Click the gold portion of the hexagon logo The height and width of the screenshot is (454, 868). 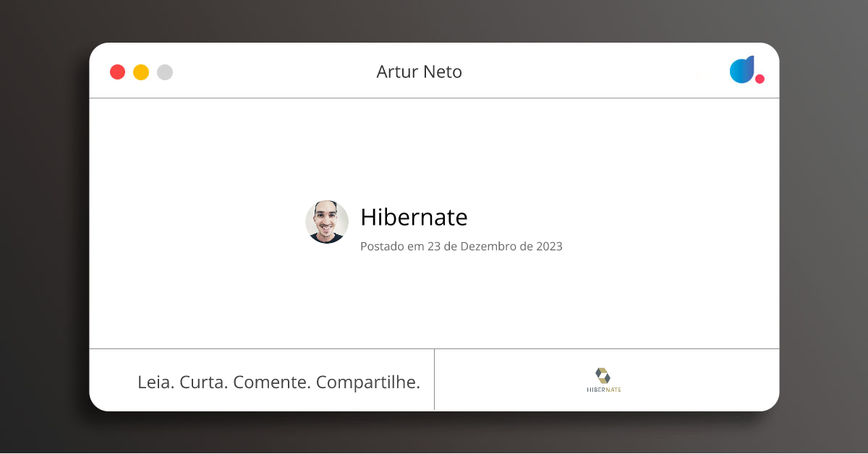pos(603,369)
